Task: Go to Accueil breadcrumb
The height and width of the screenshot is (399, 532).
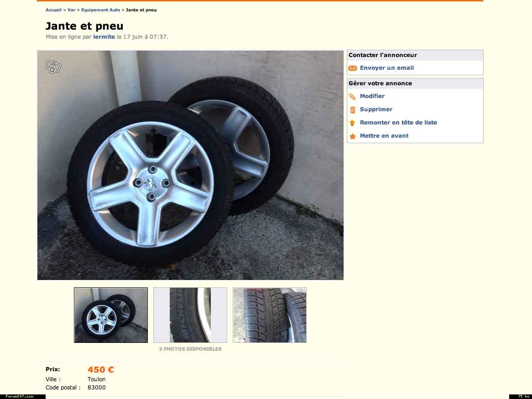Action: [53, 10]
